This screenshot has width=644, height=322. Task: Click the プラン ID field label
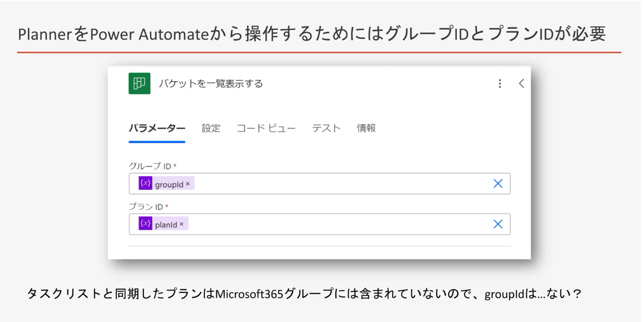pyautogui.click(x=148, y=207)
